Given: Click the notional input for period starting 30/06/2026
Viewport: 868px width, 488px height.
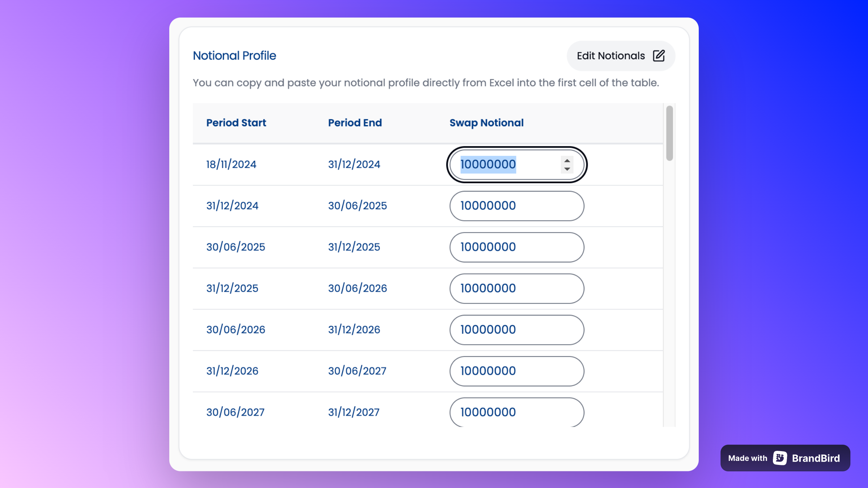Looking at the screenshot, I should (516, 329).
